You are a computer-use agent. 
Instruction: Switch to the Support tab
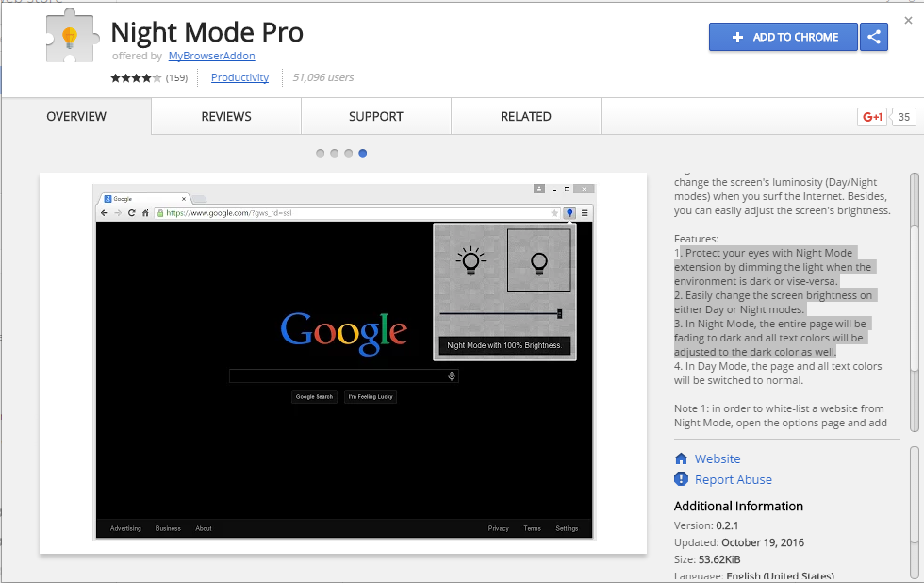coord(376,117)
